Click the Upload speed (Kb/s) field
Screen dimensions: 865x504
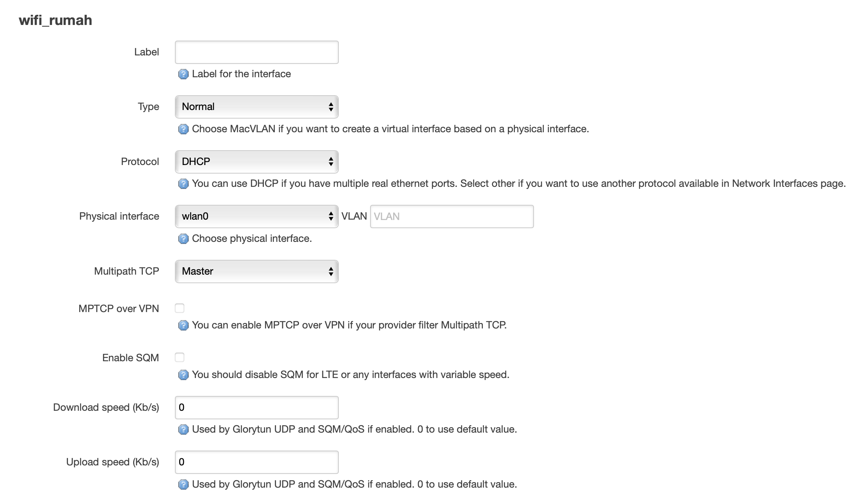pos(256,462)
